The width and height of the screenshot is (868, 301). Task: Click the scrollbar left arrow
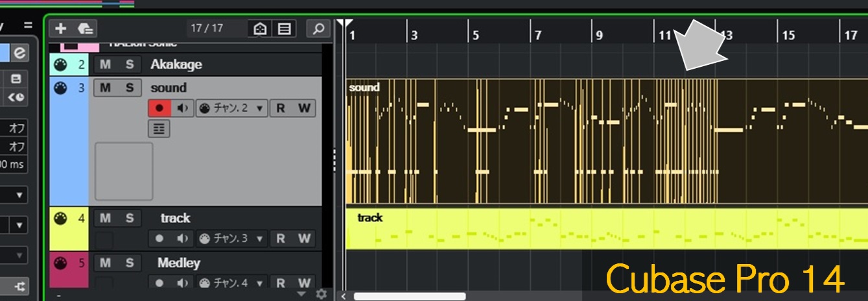[344, 296]
